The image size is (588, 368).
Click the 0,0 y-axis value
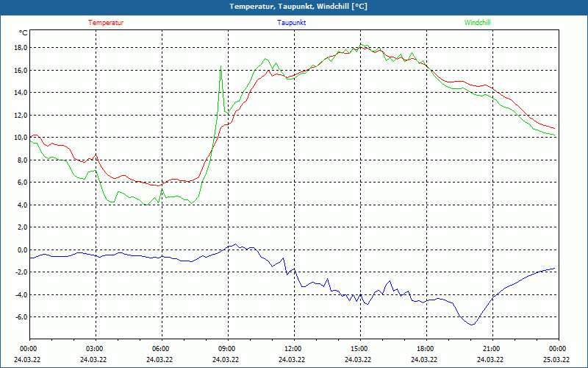(22, 250)
